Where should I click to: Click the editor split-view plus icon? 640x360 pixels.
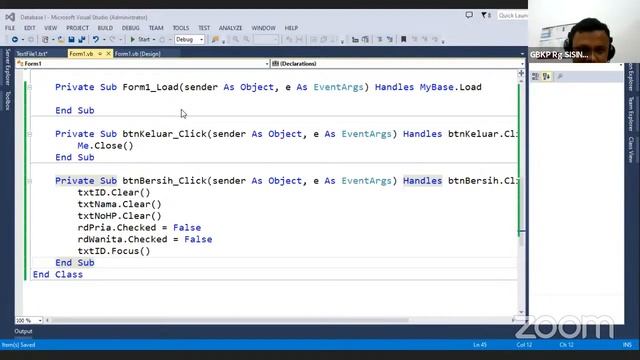(x=521, y=73)
